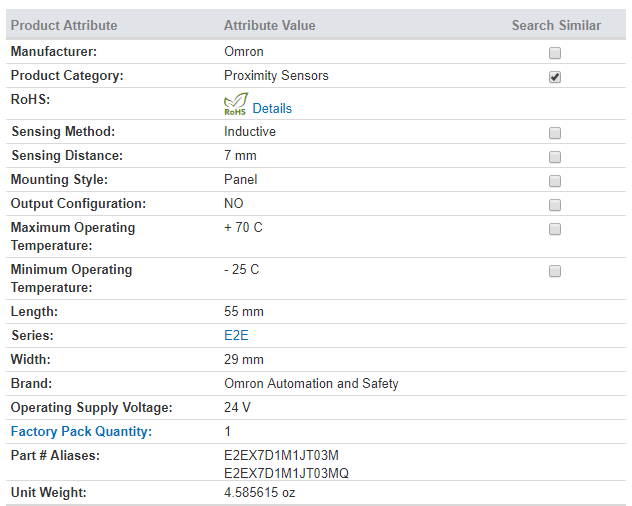Click the E2EX7D1M1JT03MQ part alias
This screenshot has height=506, width=632.
pyautogui.click(x=286, y=473)
